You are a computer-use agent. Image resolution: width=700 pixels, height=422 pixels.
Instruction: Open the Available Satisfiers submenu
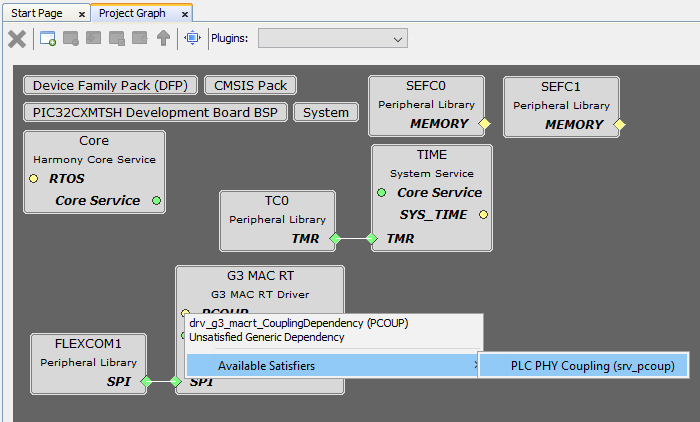[x=333, y=366]
